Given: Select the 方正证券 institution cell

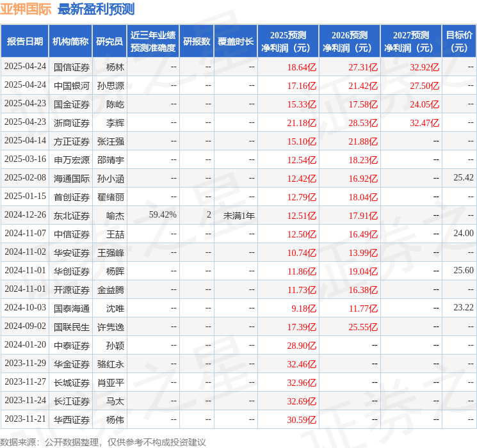Looking at the screenshot, I should [x=72, y=141].
